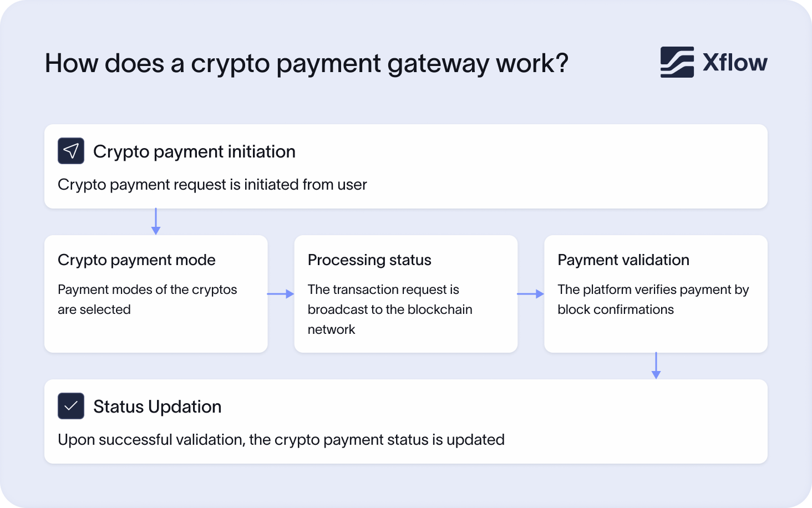Viewport: 812px width, 508px height.
Task: Click the paper plane initiation icon
Action: [71, 151]
